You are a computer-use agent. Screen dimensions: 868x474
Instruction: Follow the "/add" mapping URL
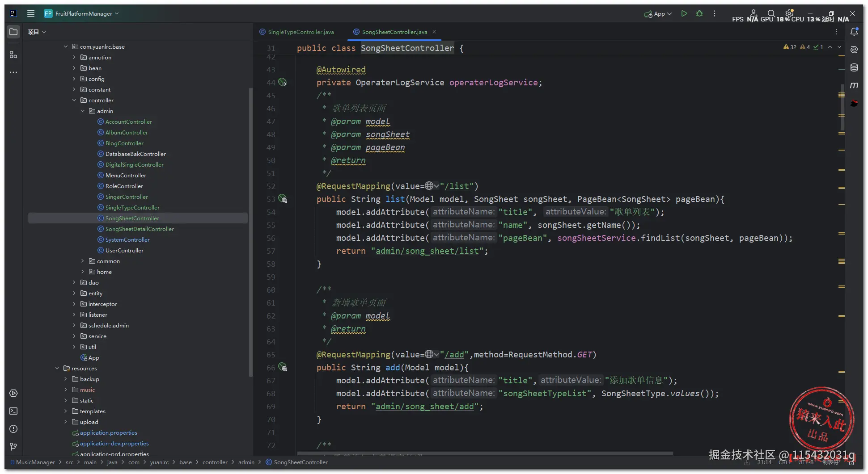454,354
